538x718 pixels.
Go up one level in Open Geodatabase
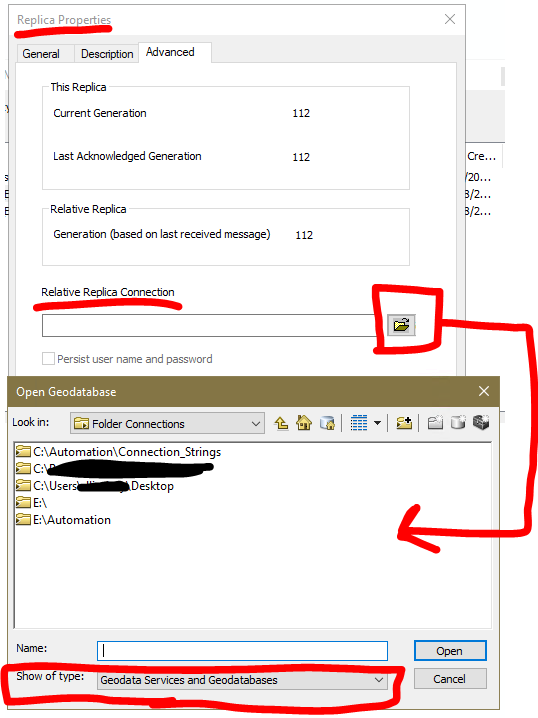click(281, 423)
